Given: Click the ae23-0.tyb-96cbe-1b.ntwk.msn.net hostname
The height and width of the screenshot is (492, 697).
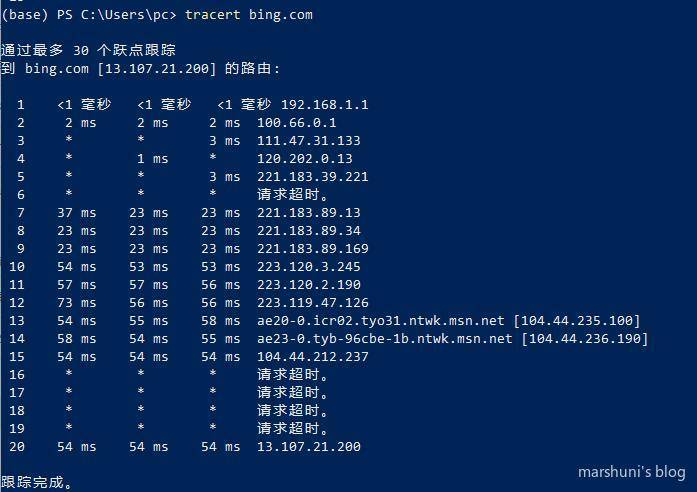Looking at the screenshot, I should 385,339.
